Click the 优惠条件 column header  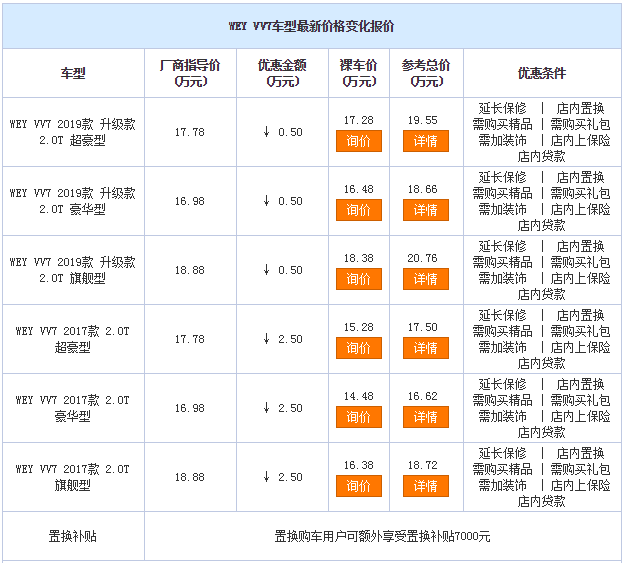pyautogui.click(x=542, y=73)
